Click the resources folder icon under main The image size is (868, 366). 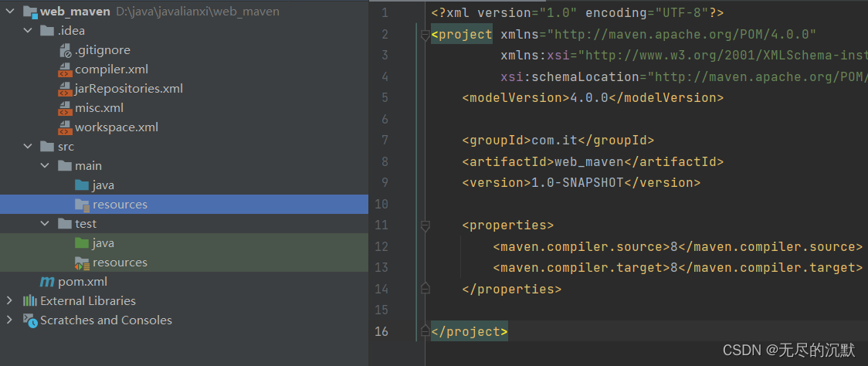click(82, 205)
